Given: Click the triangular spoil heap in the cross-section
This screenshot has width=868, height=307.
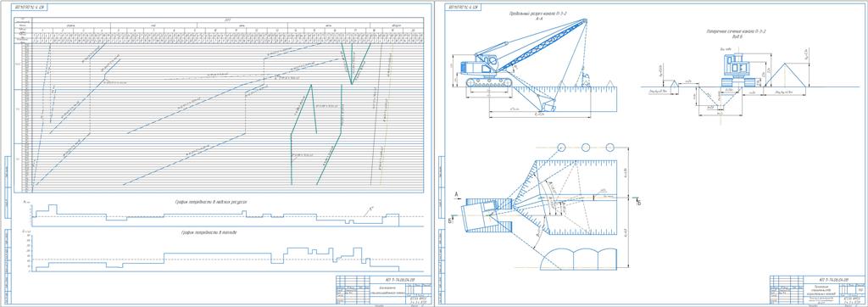Looking at the screenshot, I should click(x=785, y=75).
